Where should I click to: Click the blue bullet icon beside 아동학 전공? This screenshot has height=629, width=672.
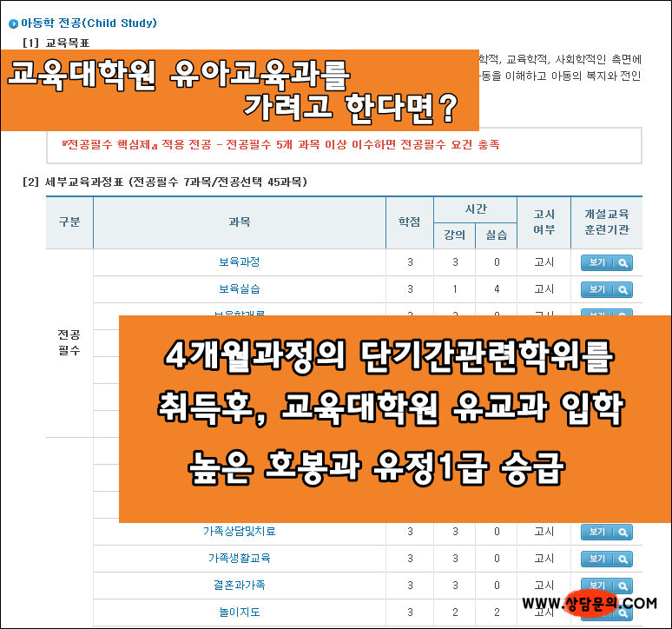tap(13, 23)
